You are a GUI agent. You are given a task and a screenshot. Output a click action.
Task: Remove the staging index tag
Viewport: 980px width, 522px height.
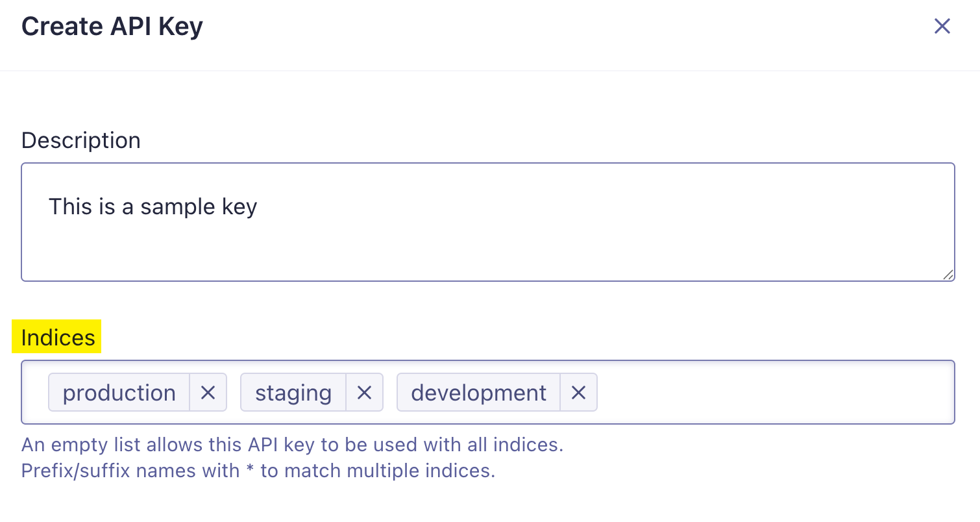364,392
